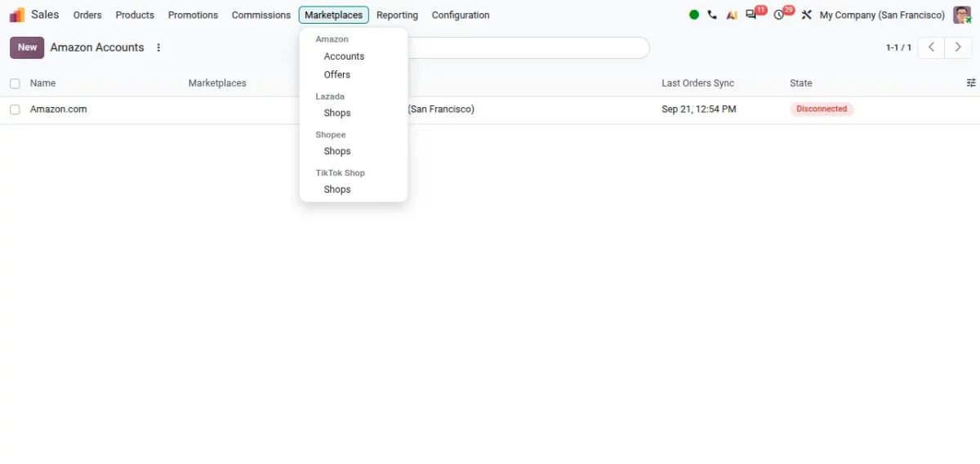This screenshot has width=980, height=464.
Task: Click the Amazon Accounts breadcrumb title
Action: (97, 47)
